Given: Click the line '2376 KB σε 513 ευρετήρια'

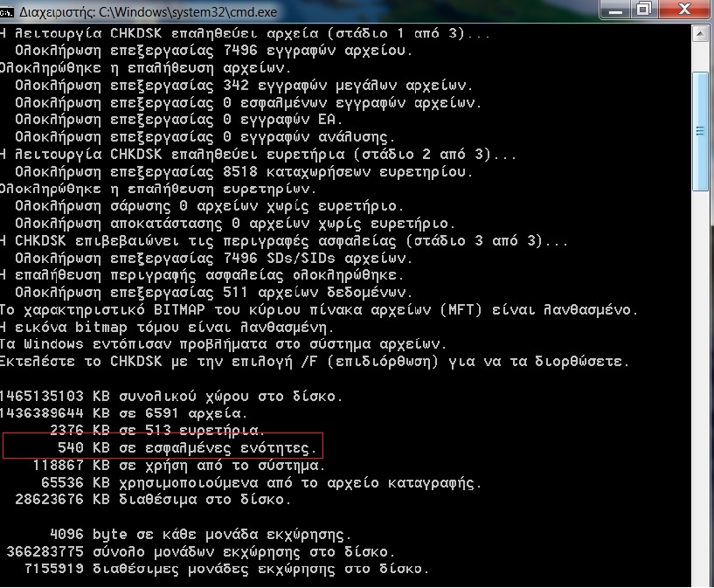Looking at the screenshot, I should [157, 430].
